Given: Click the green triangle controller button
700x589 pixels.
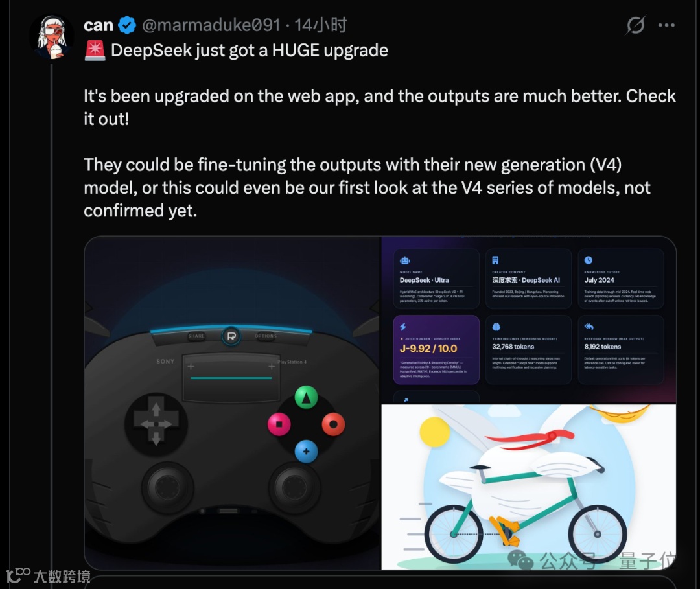Looking at the screenshot, I should [x=306, y=397].
